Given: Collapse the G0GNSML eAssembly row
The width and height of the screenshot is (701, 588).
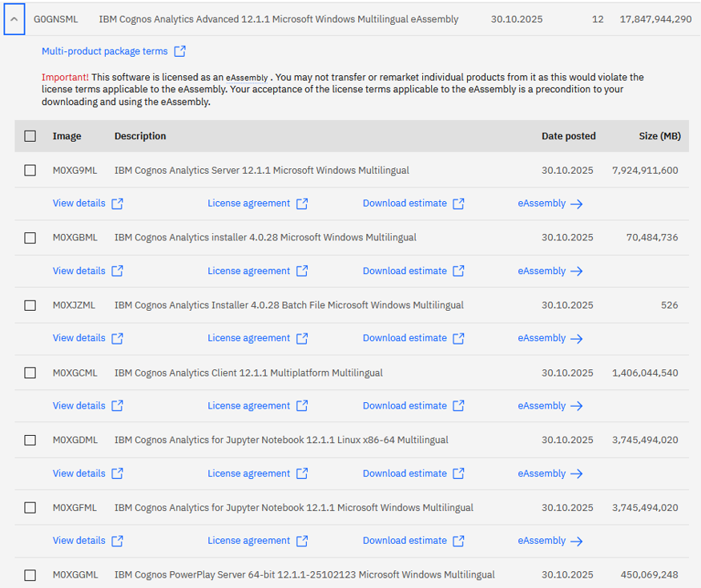Looking at the screenshot, I should (x=14, y=18).
